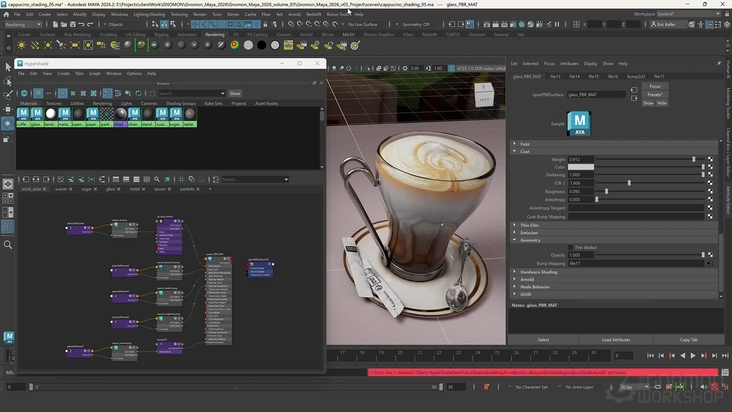732x412 pixels.
Task: Click the large Sample material swatch
Action: pos(579,123)
